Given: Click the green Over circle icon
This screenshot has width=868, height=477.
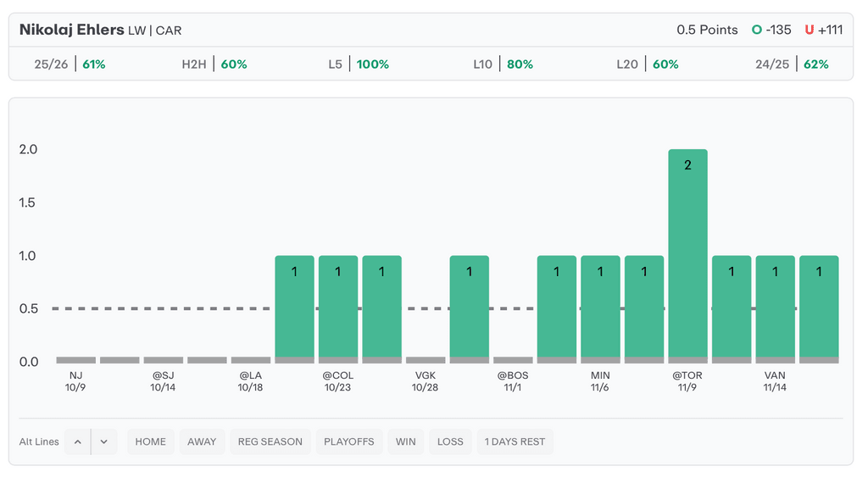Looking at the screenshot, I should pyautogui.click(x=756, y=30).
